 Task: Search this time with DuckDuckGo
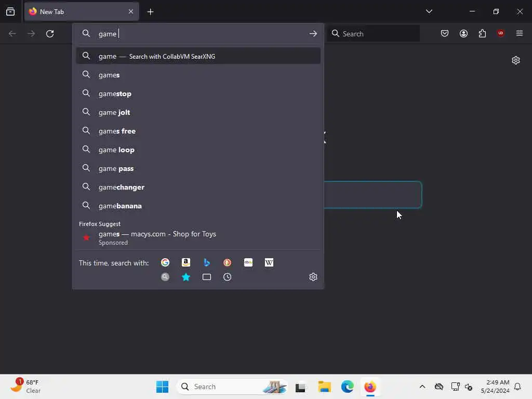228,262
